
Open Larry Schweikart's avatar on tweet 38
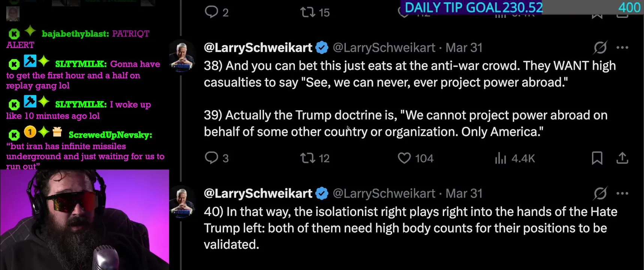click(x=182, y=56)
